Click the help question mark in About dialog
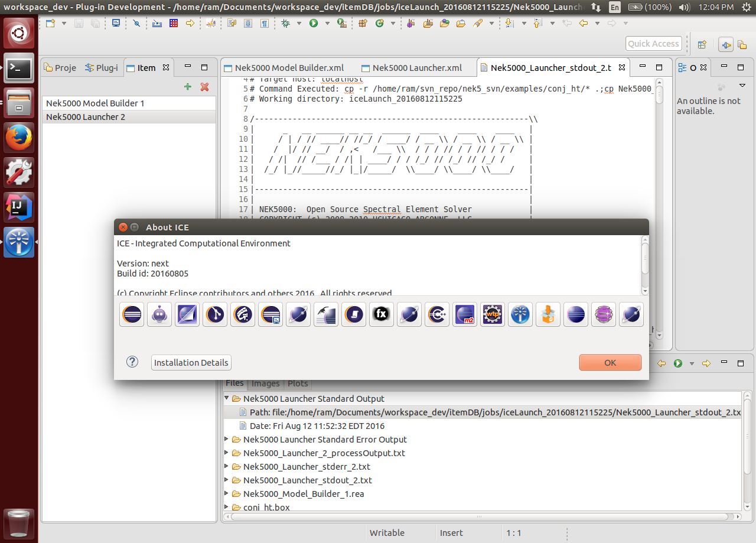Image resolution: width=756 pixels, height=543 pixels. click(132, 362)
